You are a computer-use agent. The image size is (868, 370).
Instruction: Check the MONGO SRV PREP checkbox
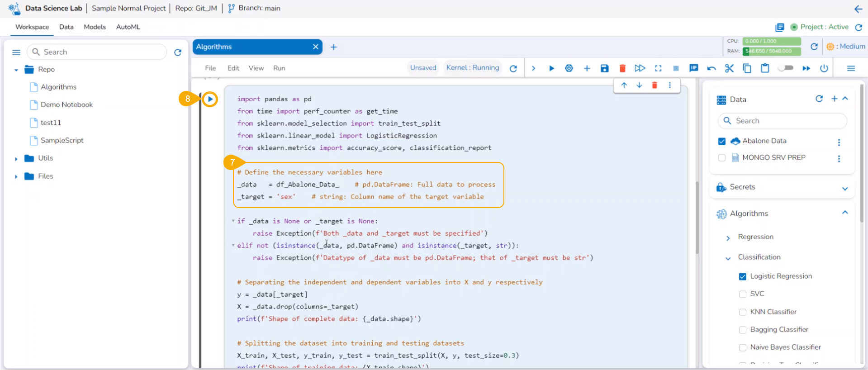722,158
